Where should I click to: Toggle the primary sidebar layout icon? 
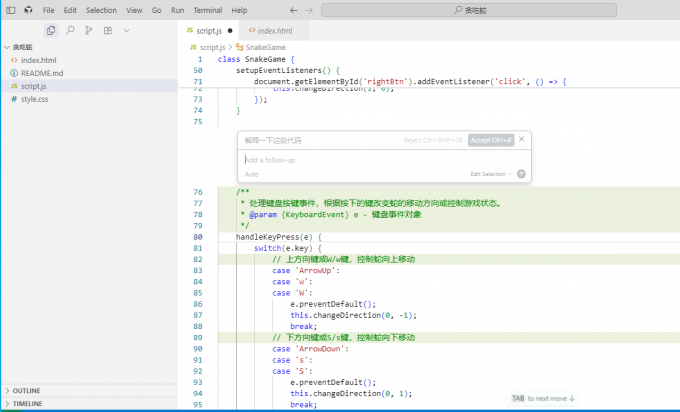tap(9, 10)
